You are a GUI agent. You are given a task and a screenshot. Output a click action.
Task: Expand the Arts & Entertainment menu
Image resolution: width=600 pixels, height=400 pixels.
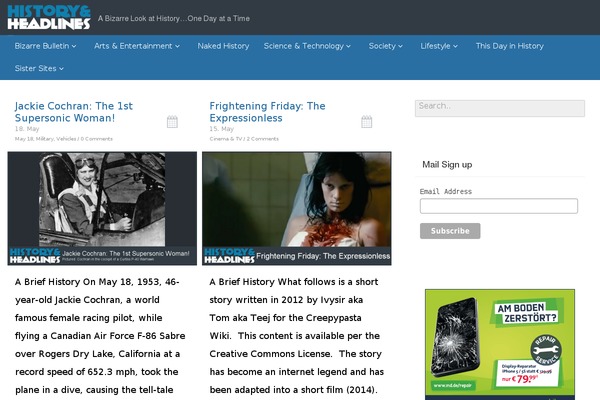point(137,46)
